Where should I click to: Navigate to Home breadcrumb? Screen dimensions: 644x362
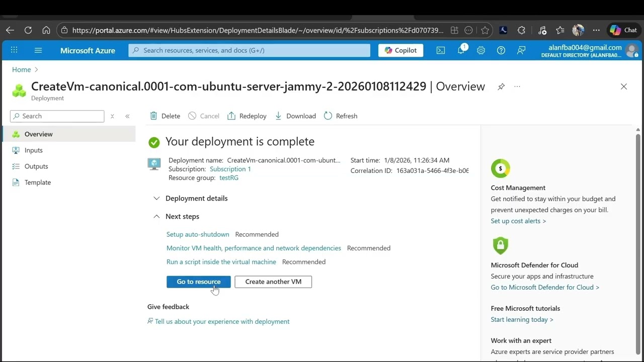(22, 69)
